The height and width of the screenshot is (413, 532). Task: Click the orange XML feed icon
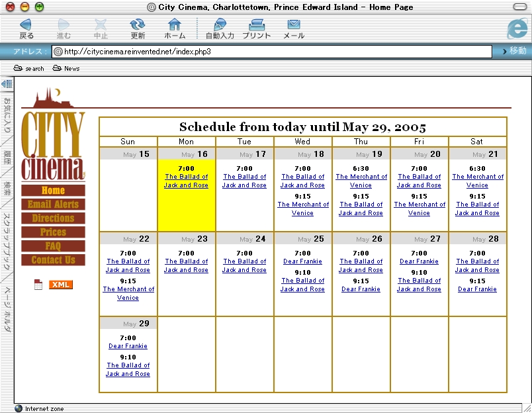point(61,285)
